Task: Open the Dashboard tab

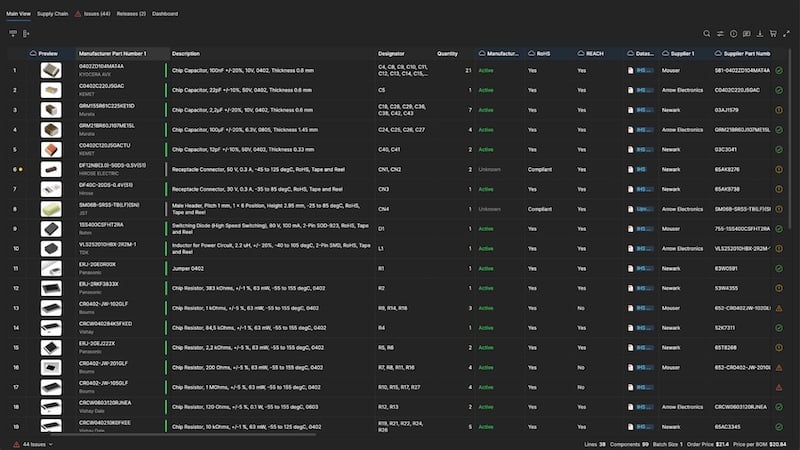Action: coord(165,14)
